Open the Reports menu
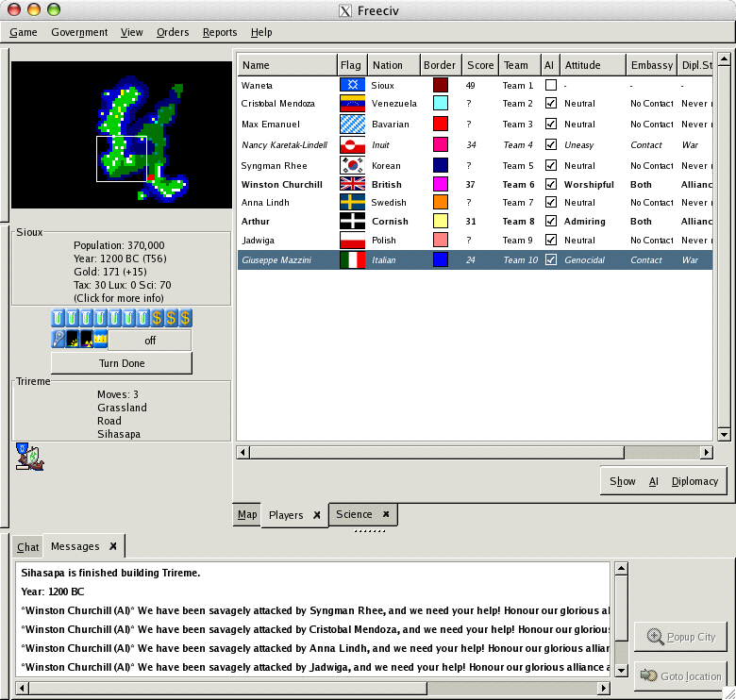This screenshot has height=700, width=736. click(220, 32)
